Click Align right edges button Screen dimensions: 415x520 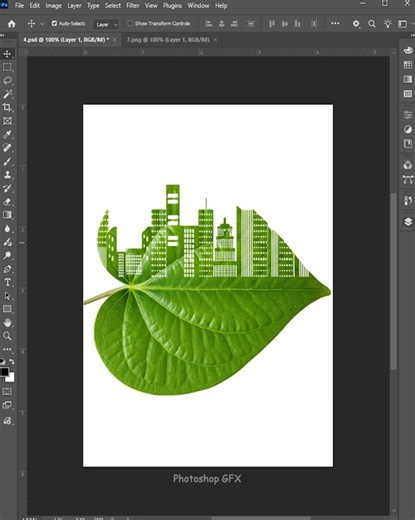pyautogui.click(x=234, y=24)
